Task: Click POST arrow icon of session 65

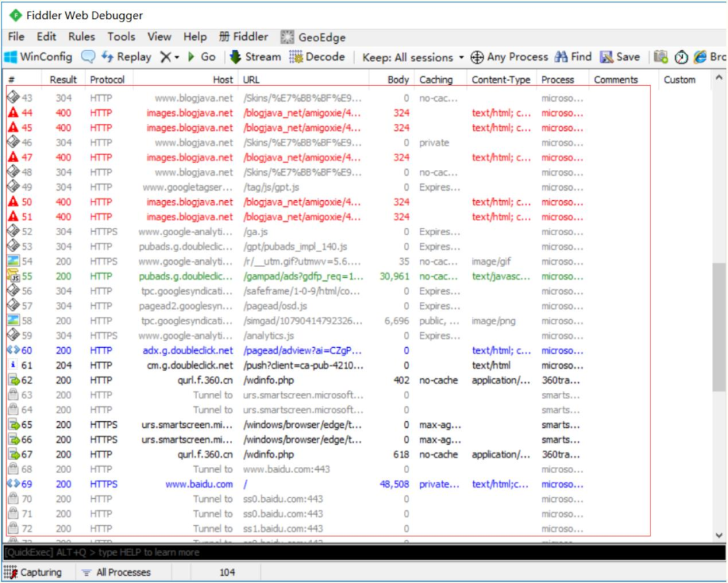Action: point(14,425)
